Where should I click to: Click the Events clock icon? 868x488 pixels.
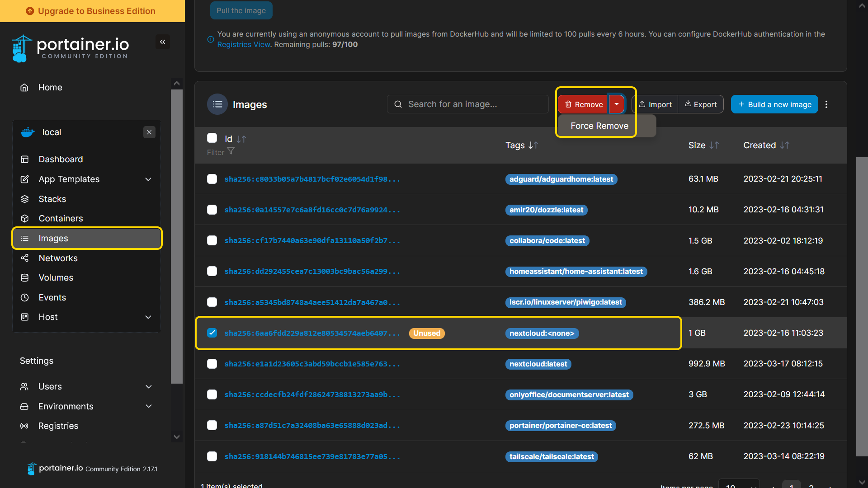tap(25, 298)
